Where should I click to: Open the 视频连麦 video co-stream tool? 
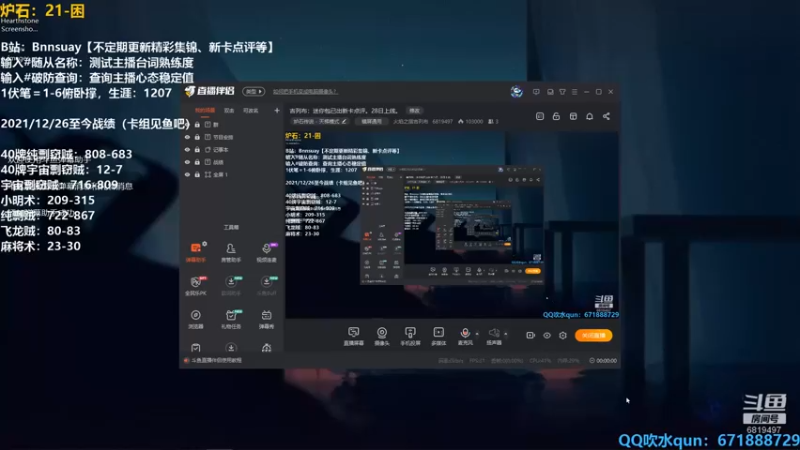[x=266, y=252]
